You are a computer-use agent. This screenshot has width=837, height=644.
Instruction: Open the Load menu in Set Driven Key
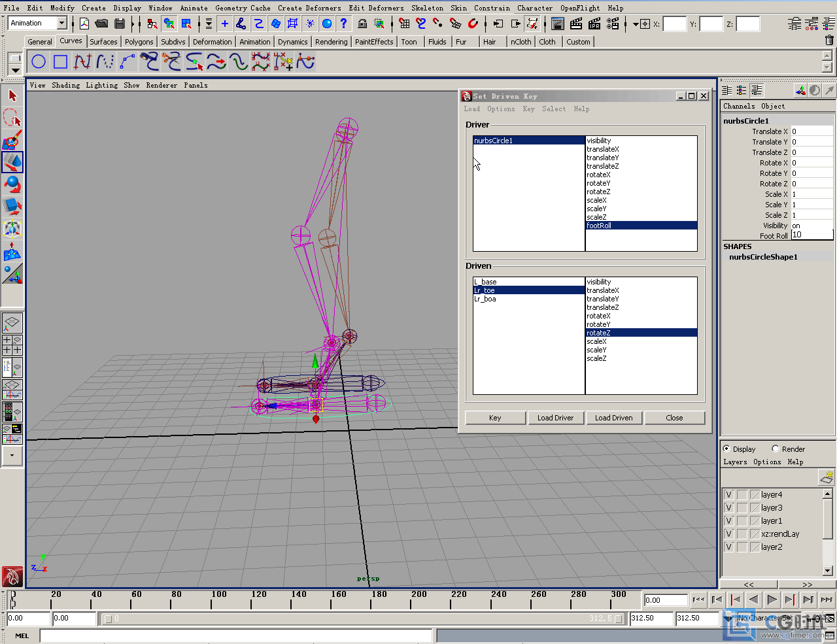[x=471, y=109]
